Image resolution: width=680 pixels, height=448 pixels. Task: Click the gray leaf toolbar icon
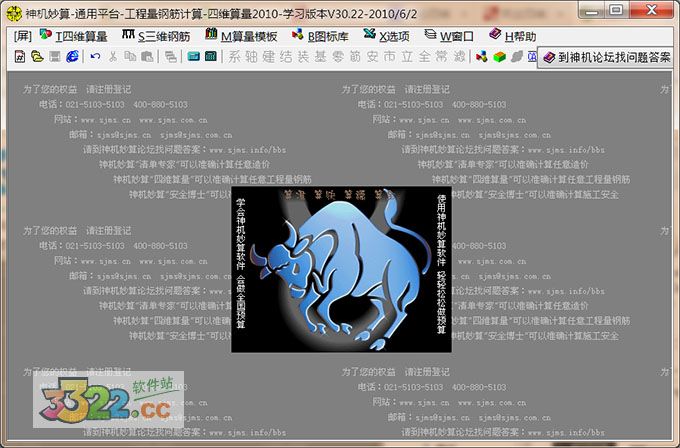517,56
